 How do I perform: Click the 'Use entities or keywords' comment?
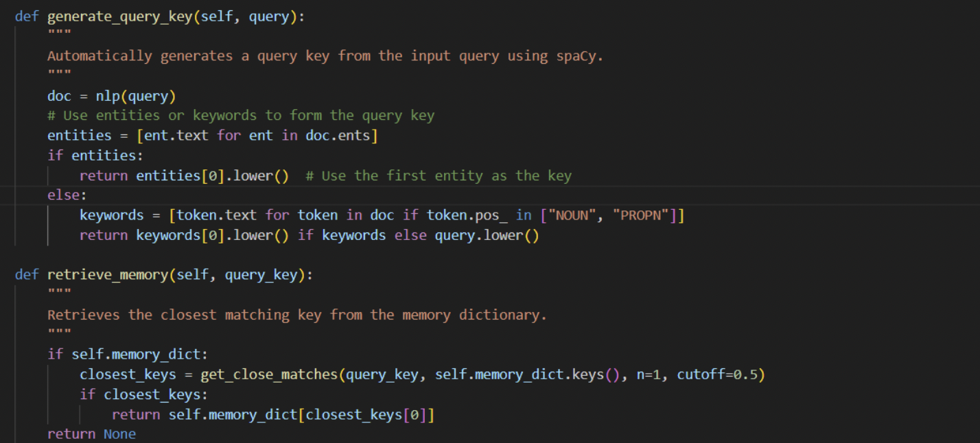(240, 116)
